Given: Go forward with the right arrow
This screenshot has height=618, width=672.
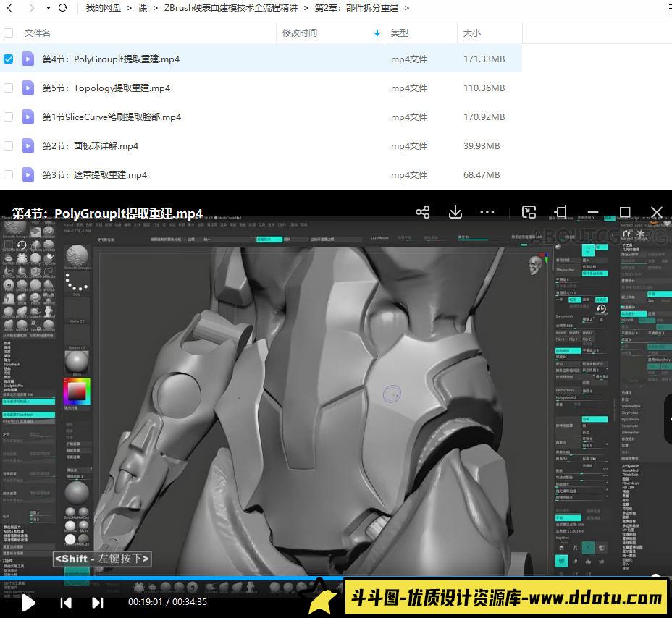Looking at the screenshot, I should pos(31,8).
